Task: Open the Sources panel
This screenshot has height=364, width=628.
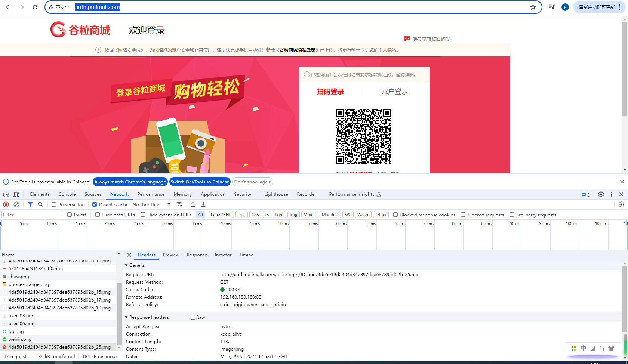Action: click(93, 194)
